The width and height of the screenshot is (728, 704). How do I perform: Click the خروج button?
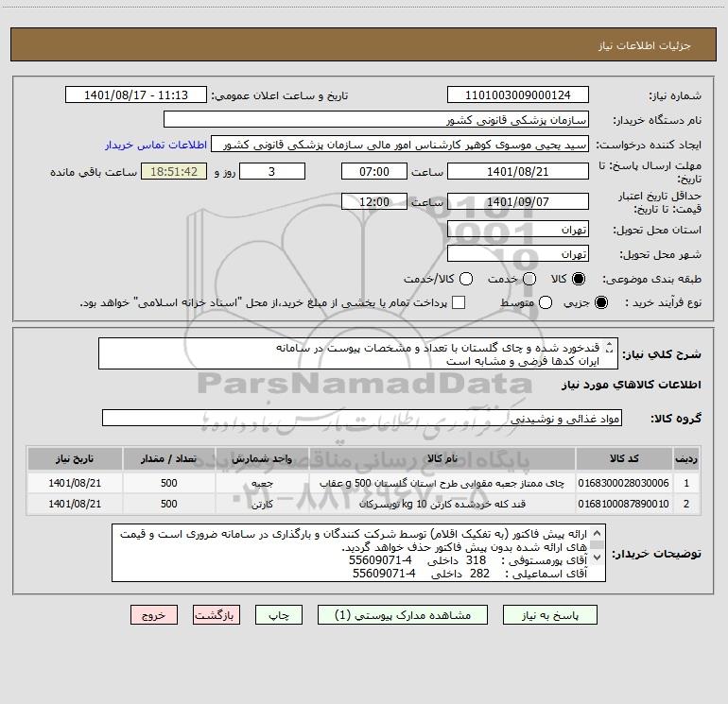click(x=154, y=615)
